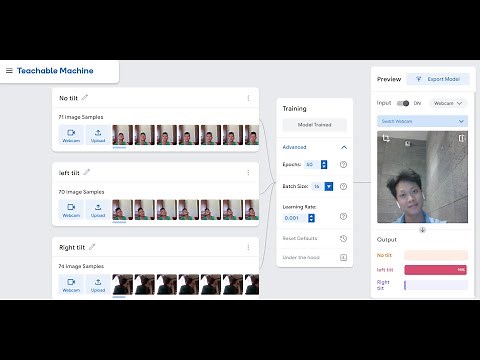Click the Output section heading
The height and width of the screenshot is (360, 480).
pos(387,240)
